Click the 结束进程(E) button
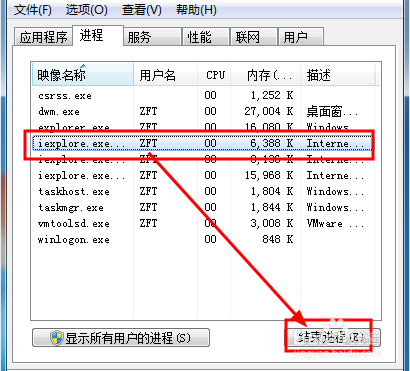 click(333, 338)
